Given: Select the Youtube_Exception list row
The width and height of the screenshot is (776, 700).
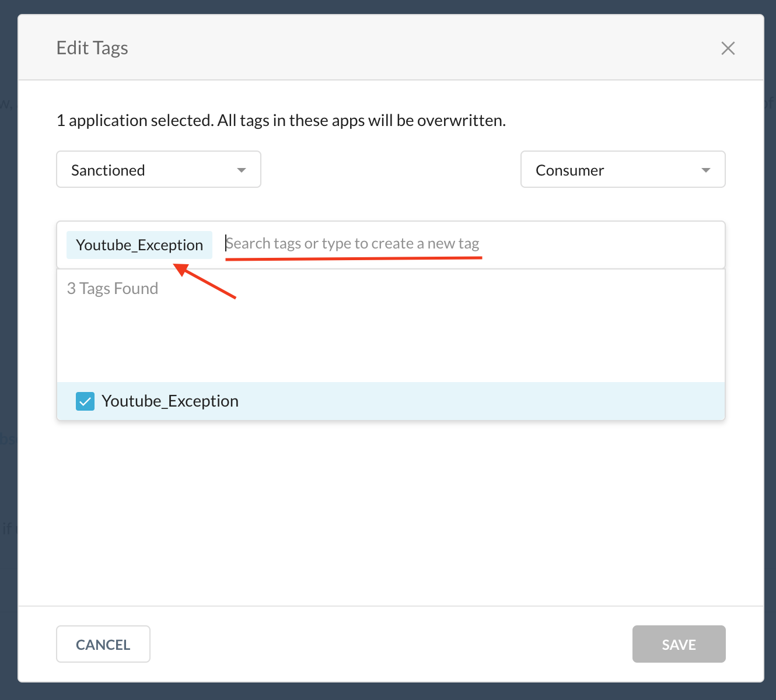Looking at the screenshot, I should (391, 401).
